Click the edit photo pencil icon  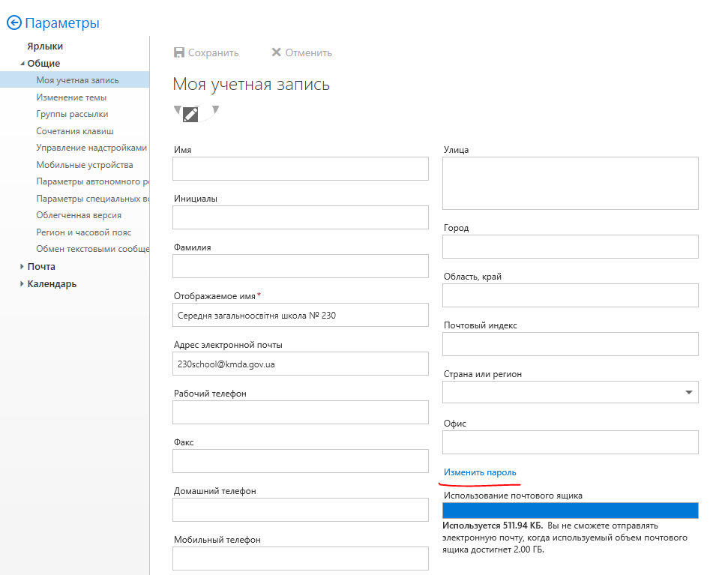tap(190, 115)
